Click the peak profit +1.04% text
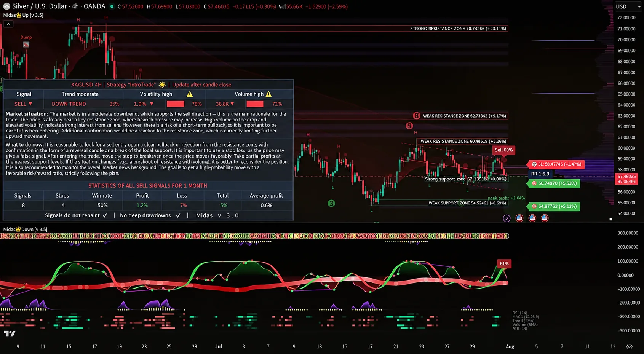The height and width of the screenshot is (354, 644). (x=506, y=198)
